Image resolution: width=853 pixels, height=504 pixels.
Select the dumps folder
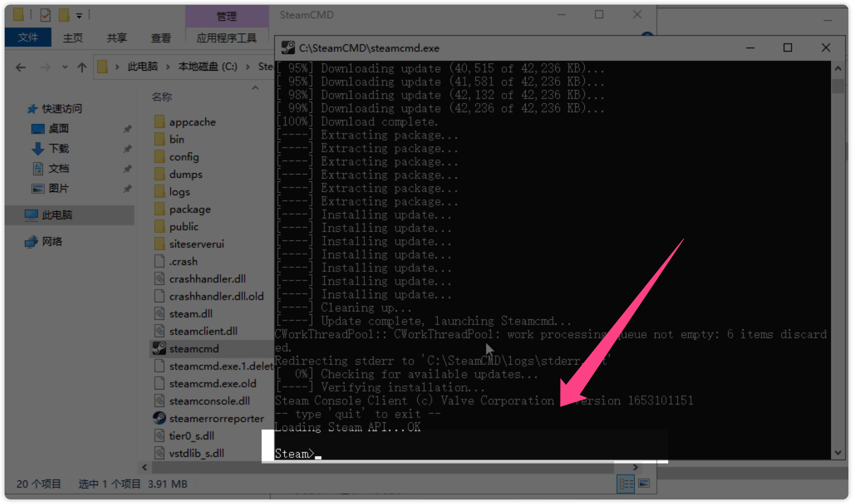[x=186, y=174]
